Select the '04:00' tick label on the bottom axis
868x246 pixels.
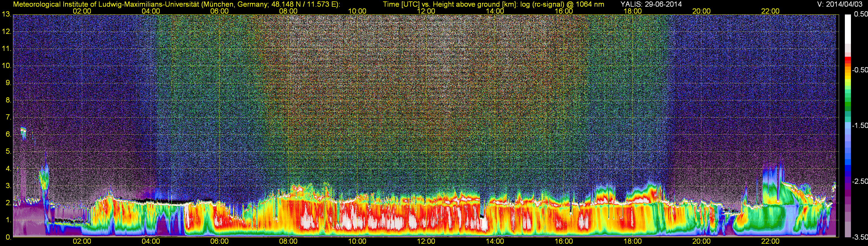(x=151, y=241)
